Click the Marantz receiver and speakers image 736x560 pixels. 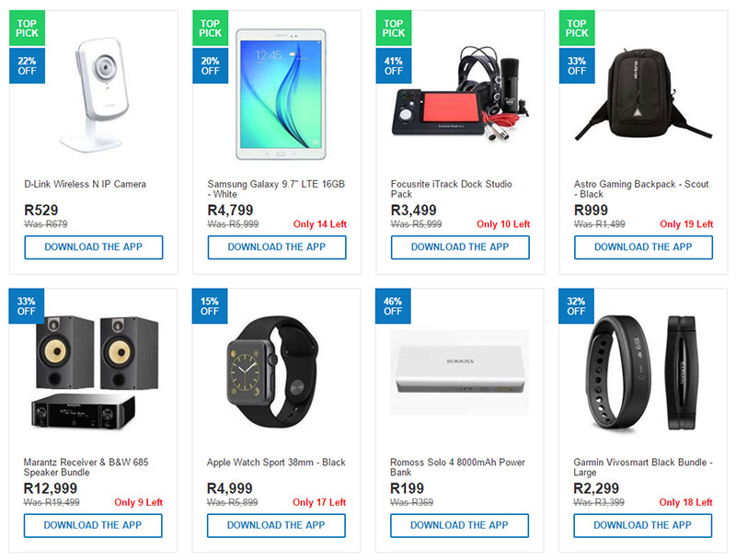pos(92,368)
